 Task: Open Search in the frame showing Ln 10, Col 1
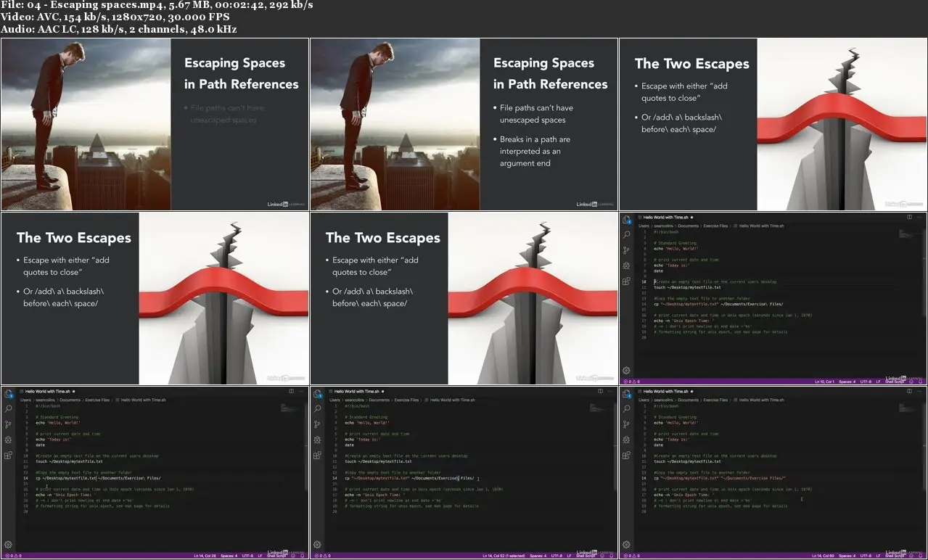pyautogui.click(x=626, y=235)
